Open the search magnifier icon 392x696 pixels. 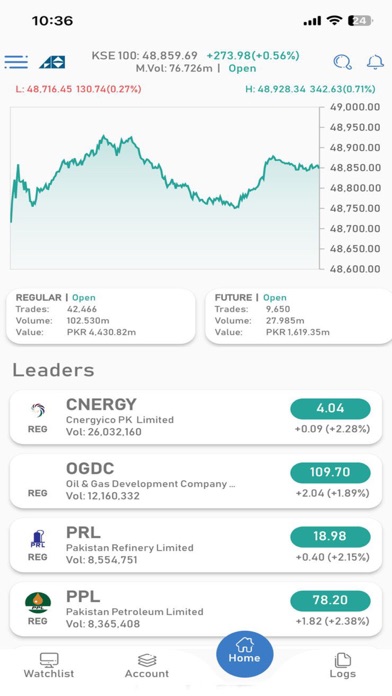[342, 62]
